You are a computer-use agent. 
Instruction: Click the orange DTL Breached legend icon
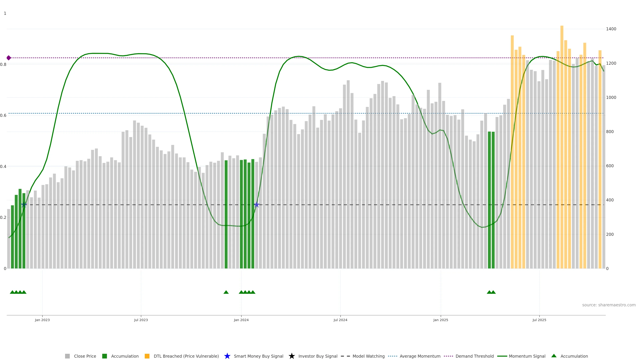tap(147, 356)
